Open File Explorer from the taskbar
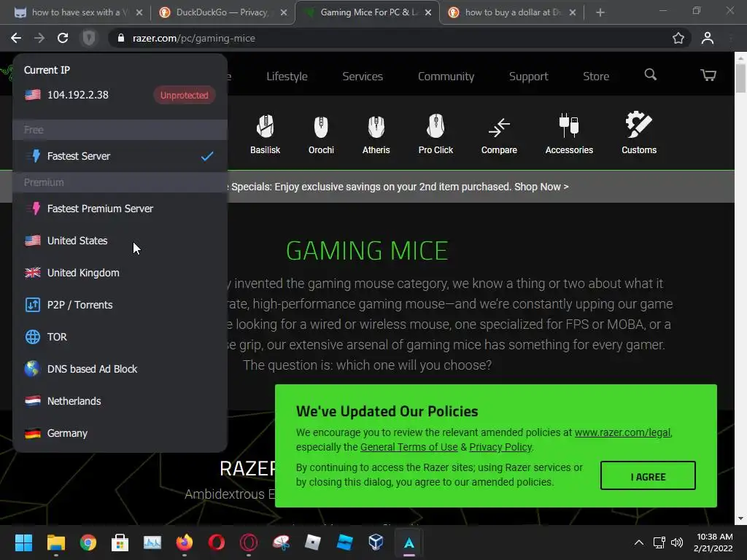Image resolution: width=747 pixels, height=560 pixels. click(x=55, y=542)
